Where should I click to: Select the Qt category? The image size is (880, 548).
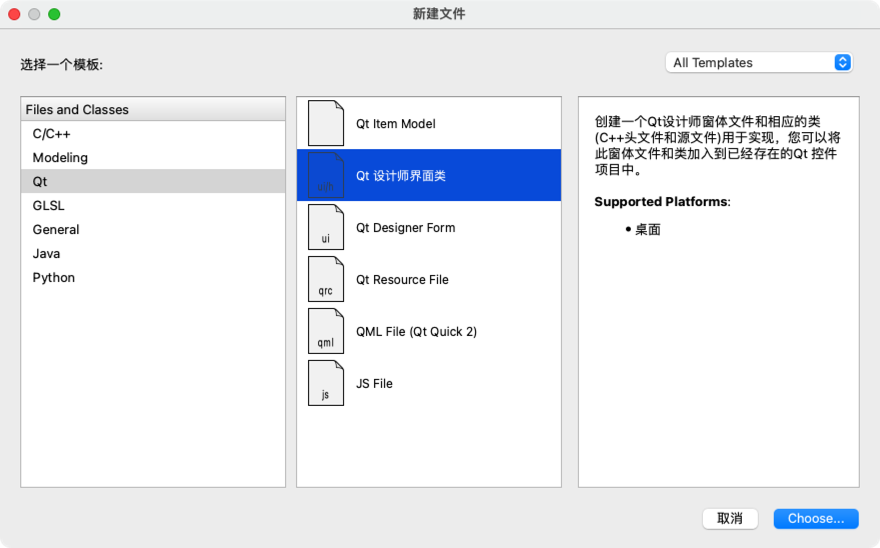[x=153, y=181]
